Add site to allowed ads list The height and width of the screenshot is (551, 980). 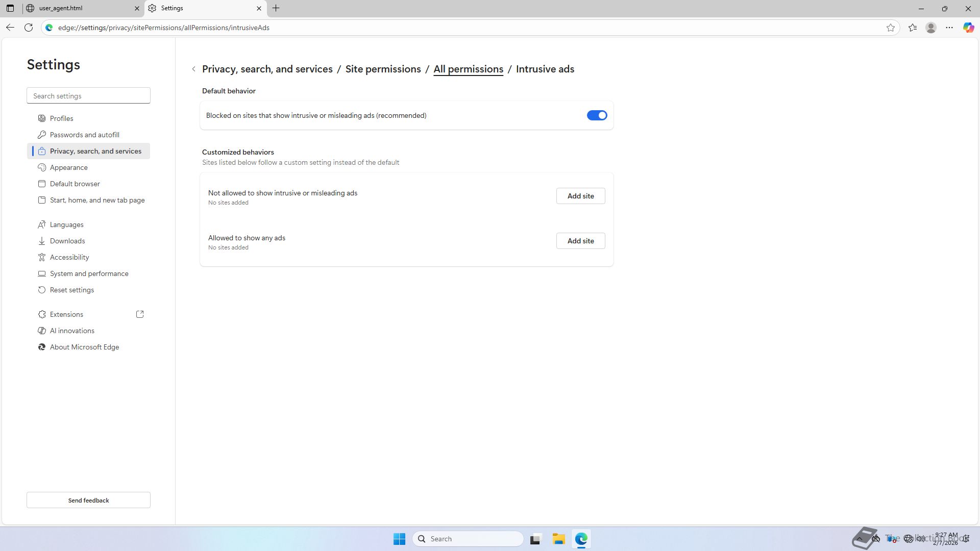pyautogui.click(x=580, y=241)
